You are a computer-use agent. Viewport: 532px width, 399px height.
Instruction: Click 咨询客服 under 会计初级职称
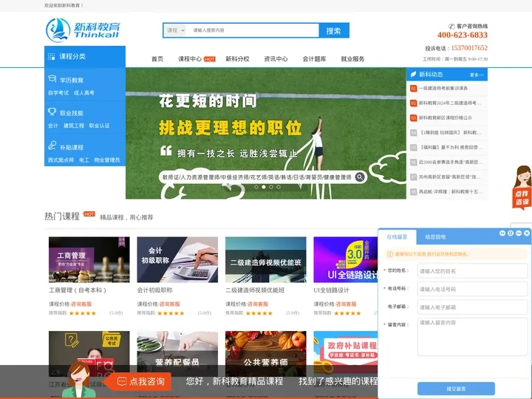click(169, 304)
